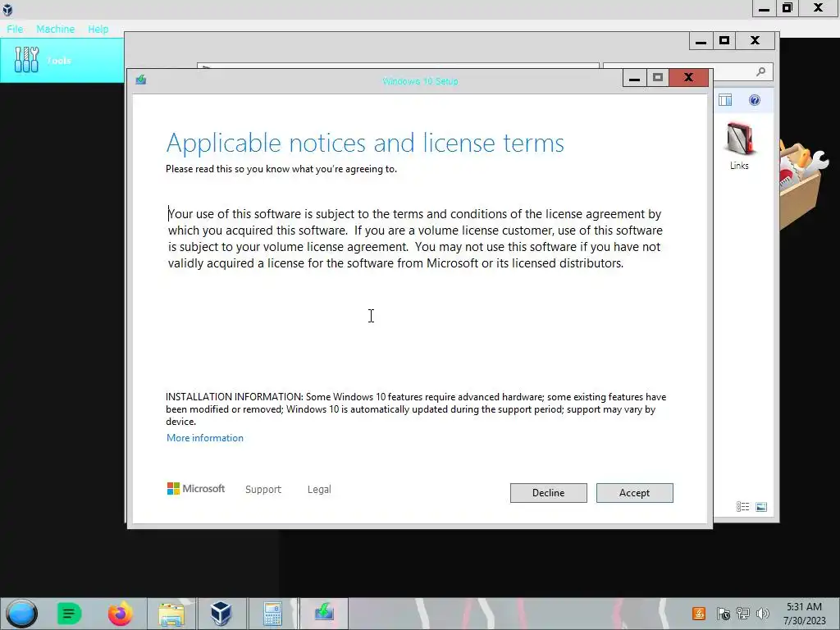
Task: Click the 'Please read this so you know' line
Action: (x=281, y=169)
